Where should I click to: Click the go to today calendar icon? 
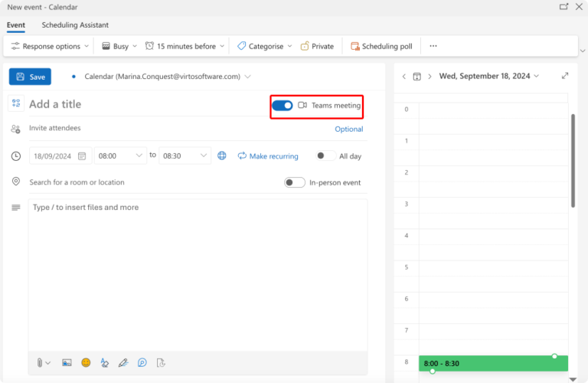point(417,77)
